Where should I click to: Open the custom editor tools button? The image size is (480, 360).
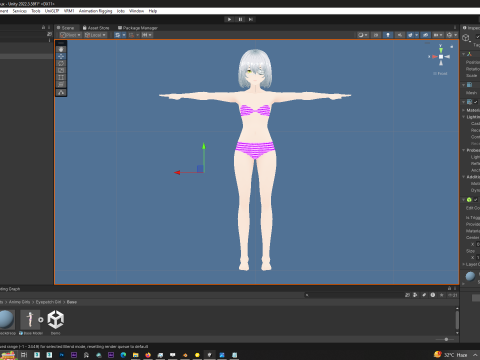pyautogui.click(x=61, y=92)
